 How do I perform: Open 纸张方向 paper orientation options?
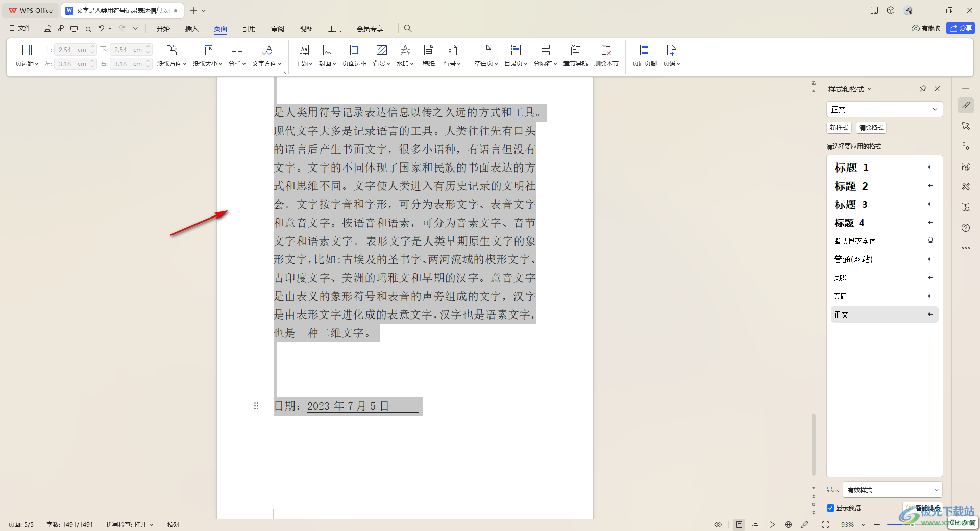171,56
